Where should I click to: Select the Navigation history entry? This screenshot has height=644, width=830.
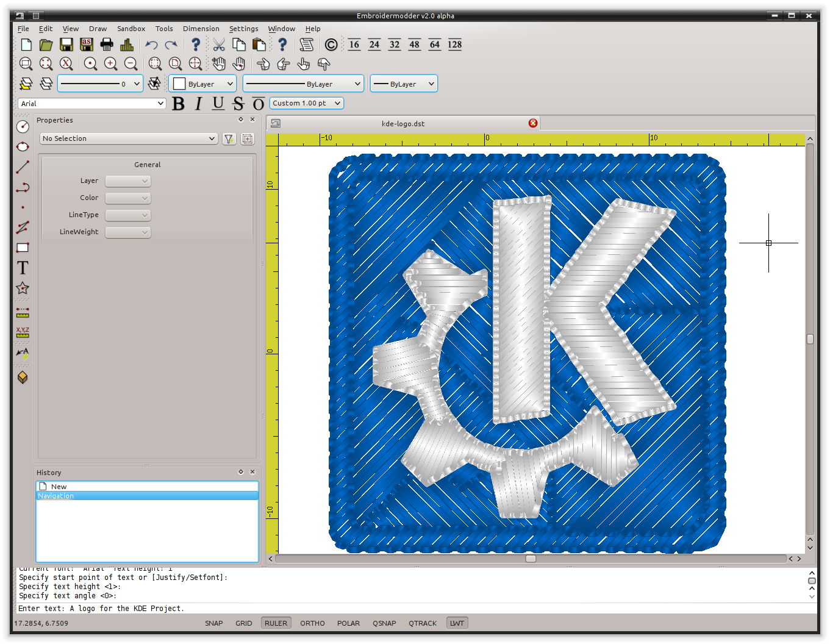tap(56, 496)
